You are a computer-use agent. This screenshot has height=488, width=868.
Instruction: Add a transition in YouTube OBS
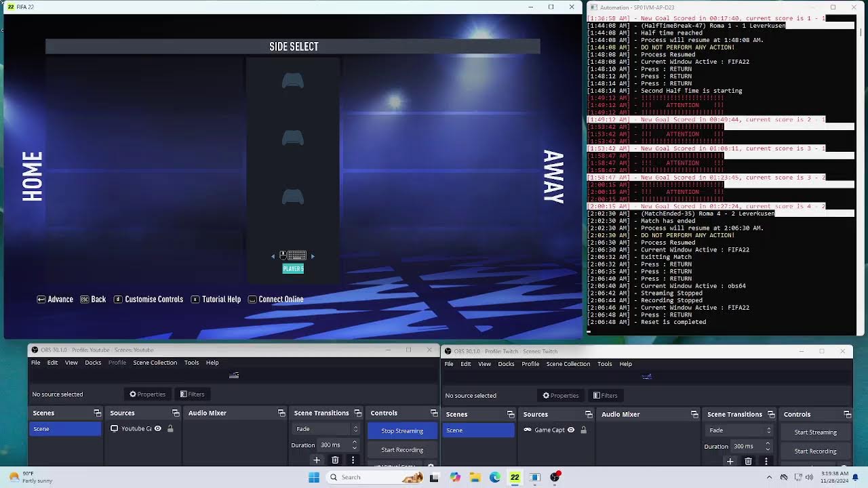(x=317, y=460)
